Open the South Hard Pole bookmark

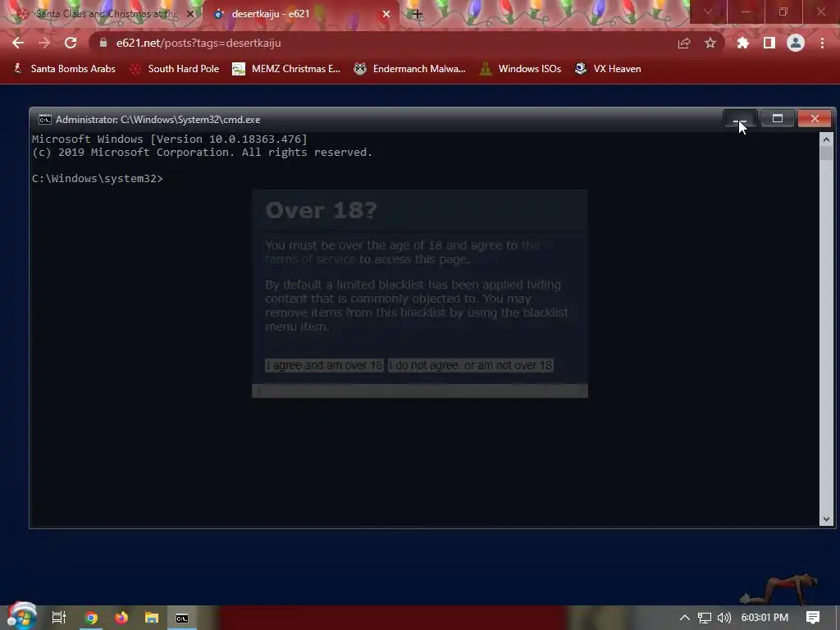click(x=175, y=69)
